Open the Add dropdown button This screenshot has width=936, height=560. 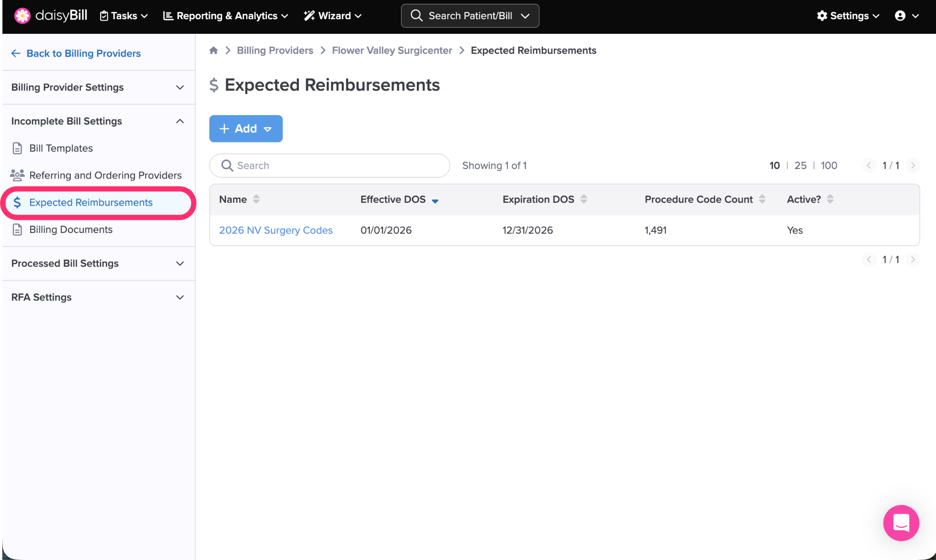pyautogui.click(x=246, y=128)
